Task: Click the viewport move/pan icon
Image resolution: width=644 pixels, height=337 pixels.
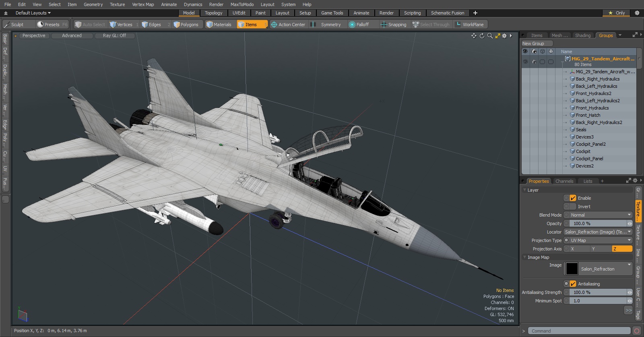Action: pos(474,36)
